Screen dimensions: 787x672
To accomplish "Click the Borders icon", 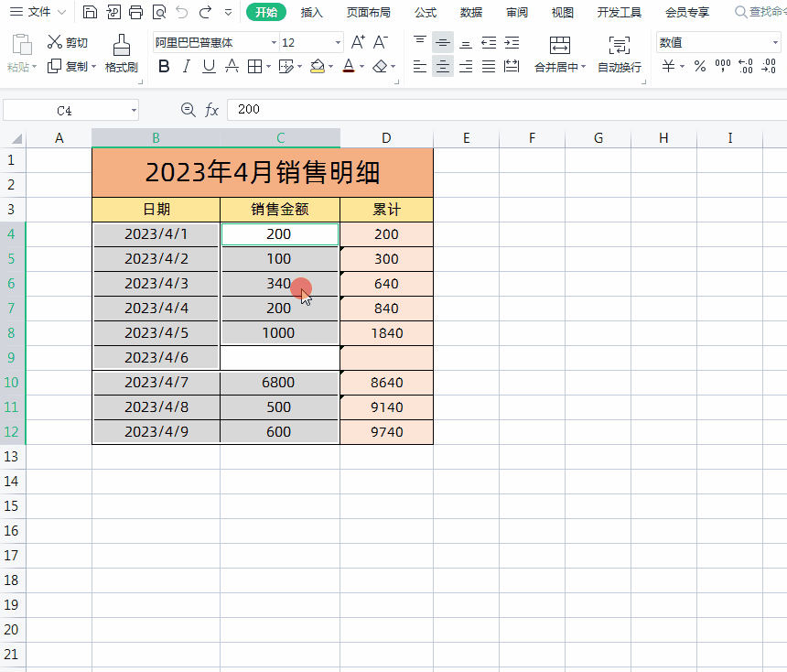I will (255, 66).
